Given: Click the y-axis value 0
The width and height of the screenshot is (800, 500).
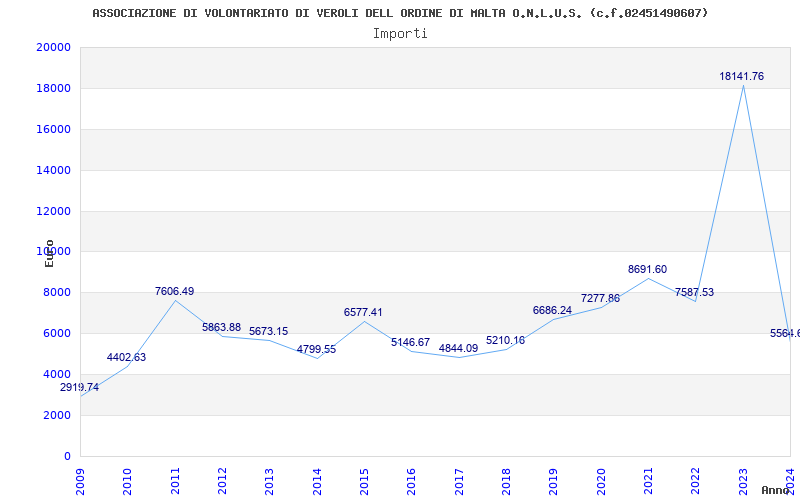Looking at the screenshot, I should click(x=67, y=456).
